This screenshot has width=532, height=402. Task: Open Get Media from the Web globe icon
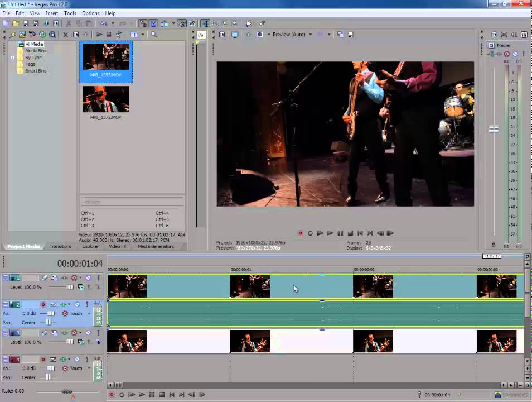42,35
